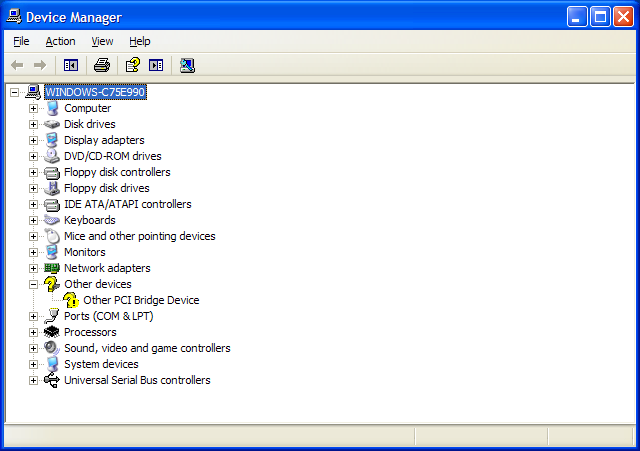Expand the Disk drives node
Screen dimensions: 640x451
tap(33, 124)
